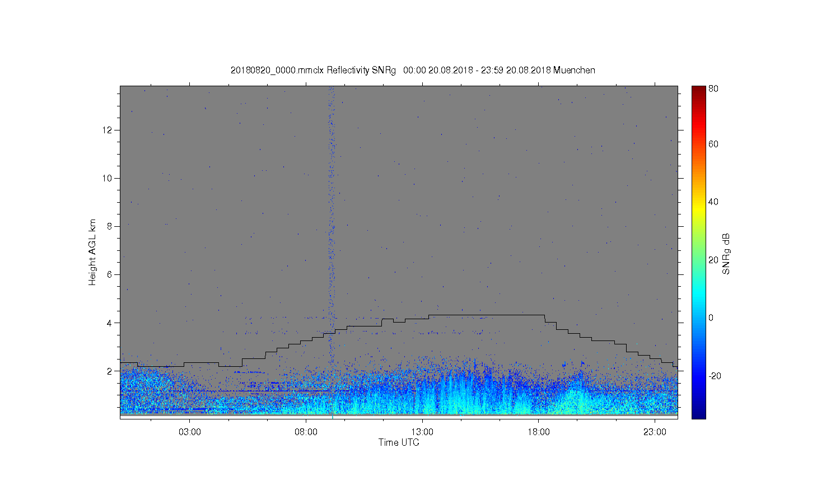Click the 13:00 time tick label
This screenshot has width=840, height=504.
(x=422, y=432)
